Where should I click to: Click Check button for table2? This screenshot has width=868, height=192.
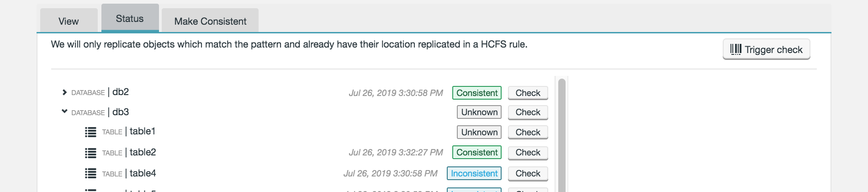[x=528, y=153]
